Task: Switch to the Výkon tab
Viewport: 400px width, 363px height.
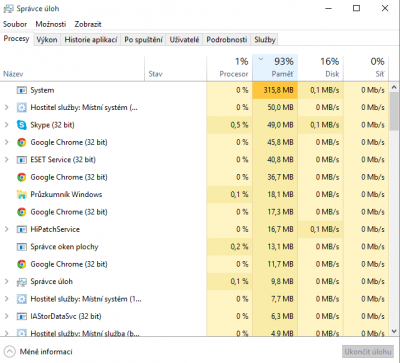Action: click(47, 40)
